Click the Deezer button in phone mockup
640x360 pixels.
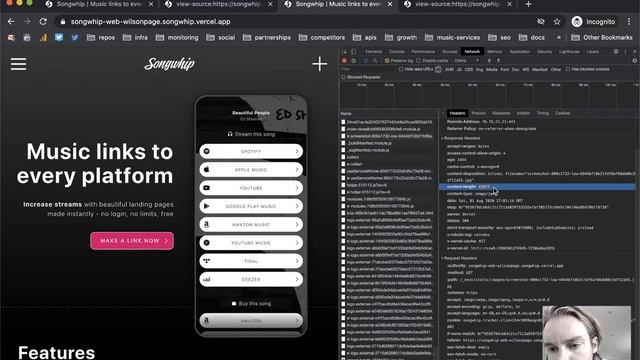[x=251, y=280]
